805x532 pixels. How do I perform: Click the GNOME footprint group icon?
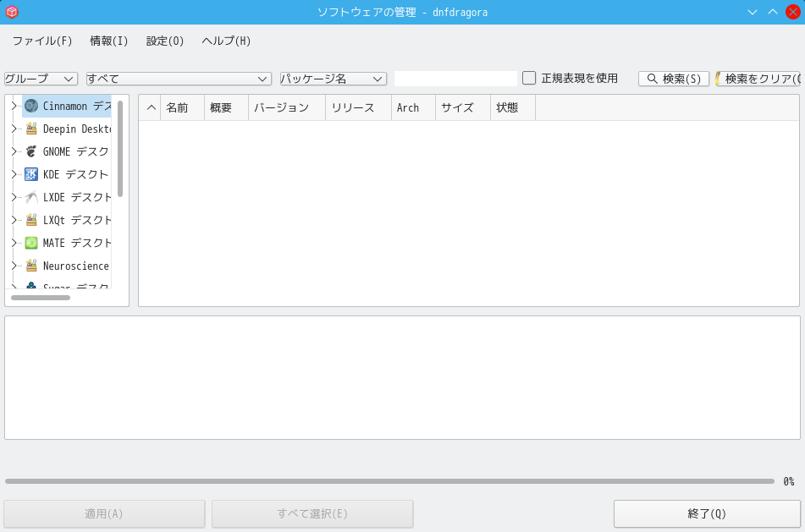click(x=31, y=151)
